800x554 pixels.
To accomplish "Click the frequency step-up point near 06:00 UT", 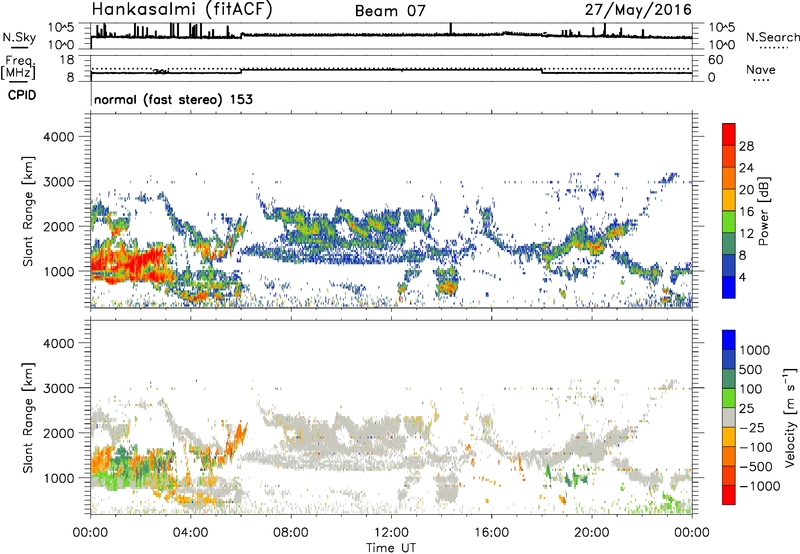I will (242, 70).
